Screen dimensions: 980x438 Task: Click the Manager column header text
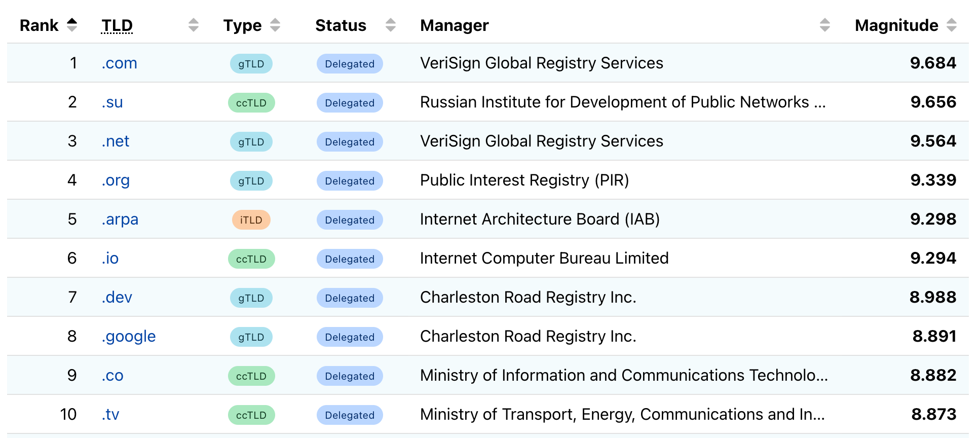[x=455, y=25]
